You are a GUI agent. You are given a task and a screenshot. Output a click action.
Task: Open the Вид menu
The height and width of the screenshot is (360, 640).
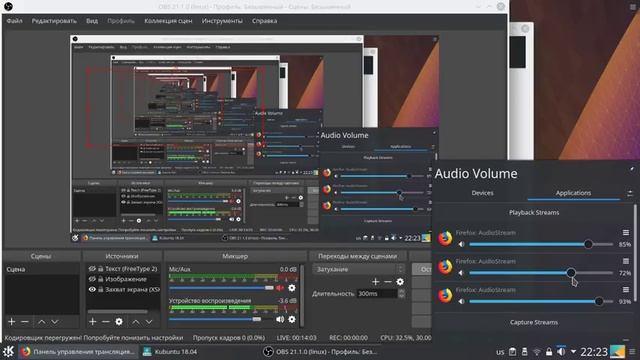92,21
